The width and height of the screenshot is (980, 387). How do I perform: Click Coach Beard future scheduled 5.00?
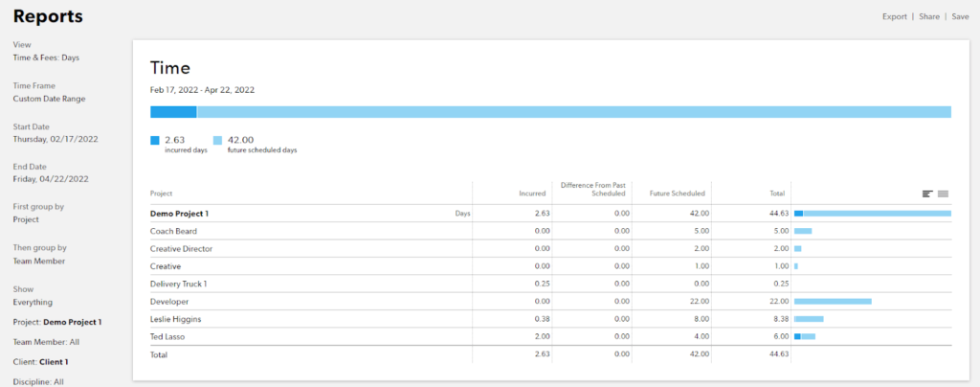coord(701,231)
